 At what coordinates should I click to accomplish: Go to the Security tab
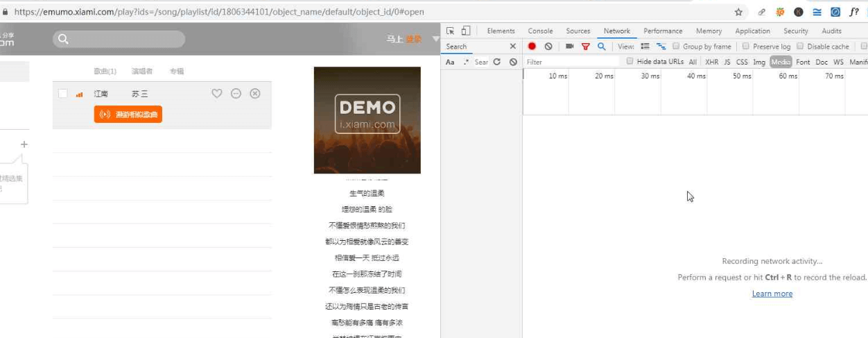[x=795, y=31]
